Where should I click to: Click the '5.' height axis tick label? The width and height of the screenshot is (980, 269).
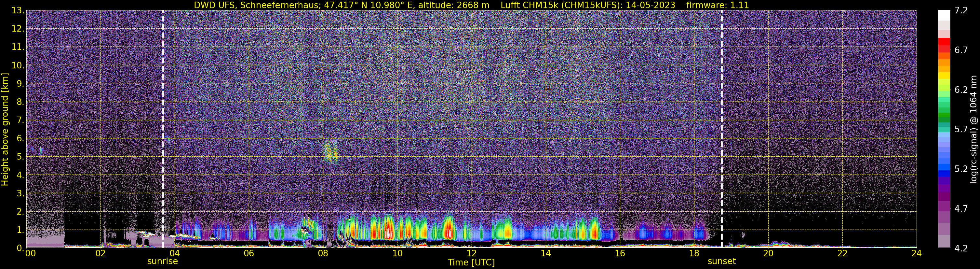click(x=20, y=157)
